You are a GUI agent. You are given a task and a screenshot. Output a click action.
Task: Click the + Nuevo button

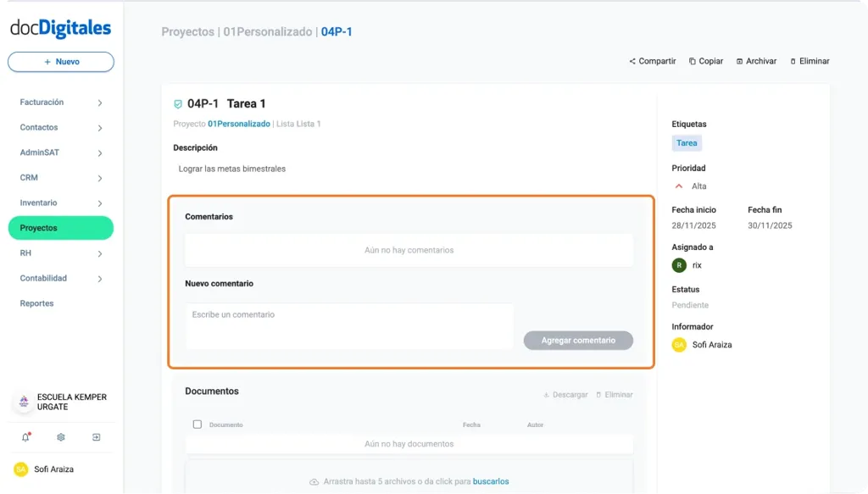60,61
